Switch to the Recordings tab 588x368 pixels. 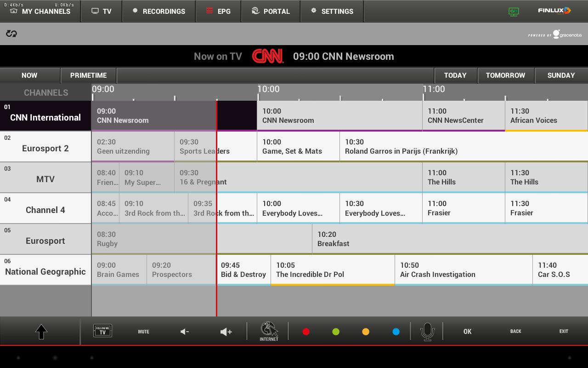tap(158, 11)
